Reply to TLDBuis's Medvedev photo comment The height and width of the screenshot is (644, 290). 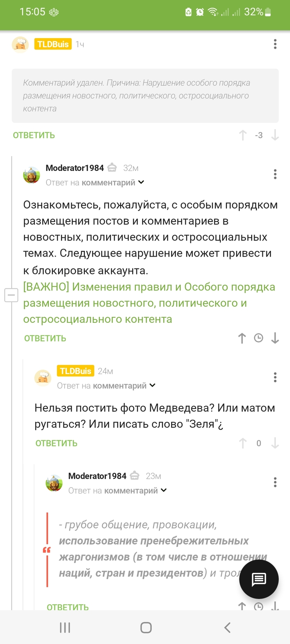pyautogui.click(x=56, y=443)
